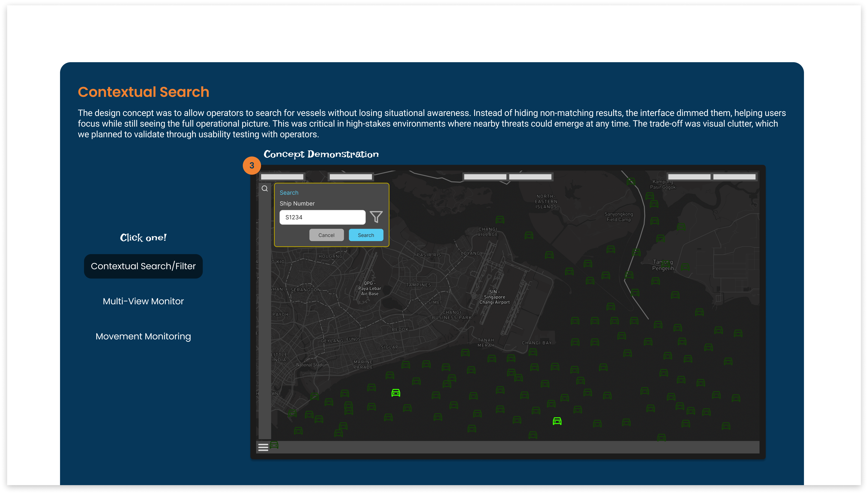Screen dimensions: 868x494
Task: Click the Sanyongkong Field Camp label
Action: (618, 217)
